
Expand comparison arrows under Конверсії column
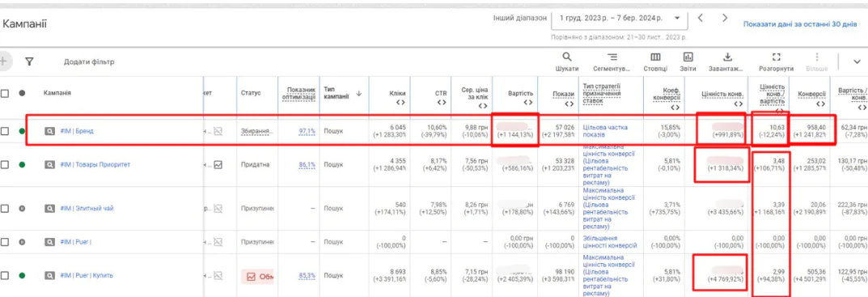[820, 104]
